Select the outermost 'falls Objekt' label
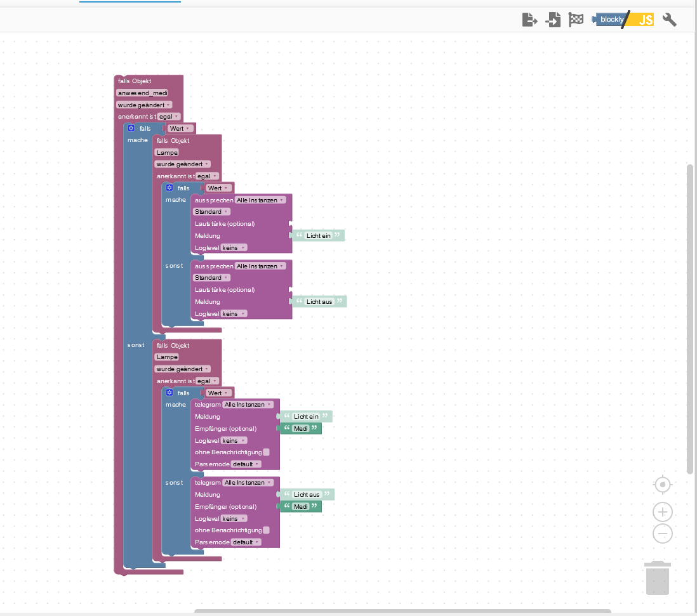This screenshot has width=697, height=616. pos(135,81)
